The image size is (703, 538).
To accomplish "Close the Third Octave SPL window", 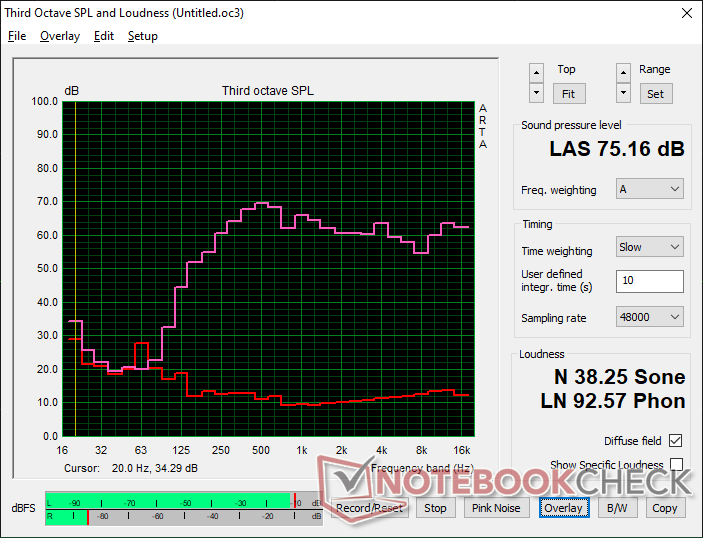I will [686, 13].
